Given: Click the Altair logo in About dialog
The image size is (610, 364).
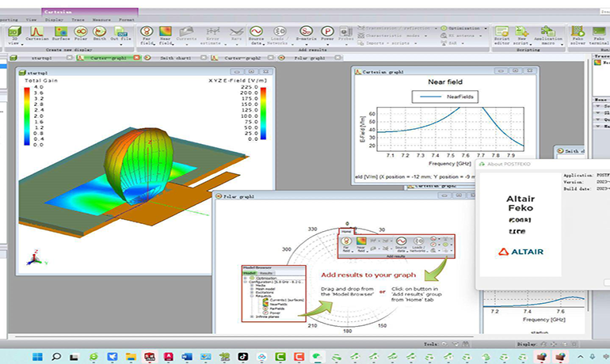Looking at the screenshot, I should coord(520,252).
